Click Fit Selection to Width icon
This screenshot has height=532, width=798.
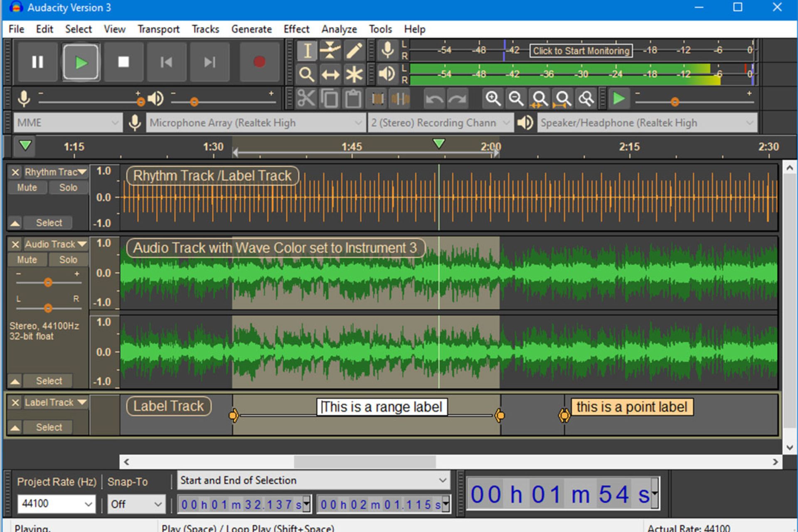point(539,99)
